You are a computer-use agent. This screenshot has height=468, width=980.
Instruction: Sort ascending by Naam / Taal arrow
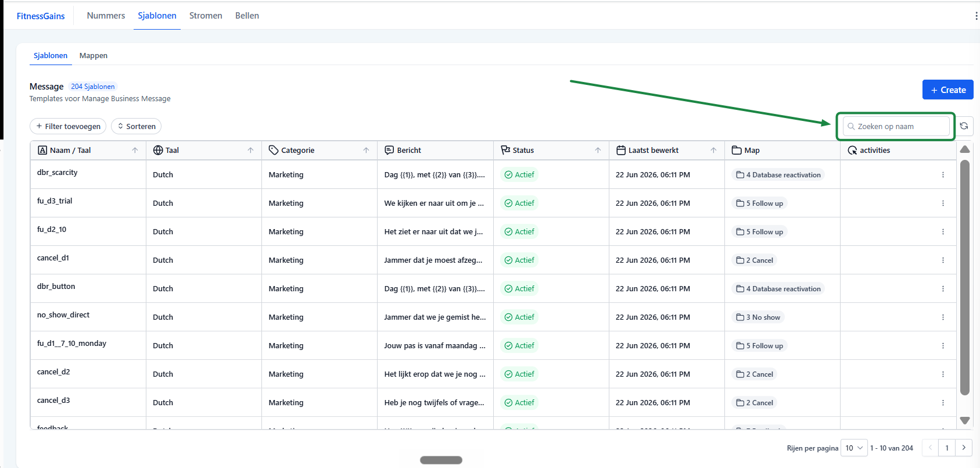(x=135, y=150)
